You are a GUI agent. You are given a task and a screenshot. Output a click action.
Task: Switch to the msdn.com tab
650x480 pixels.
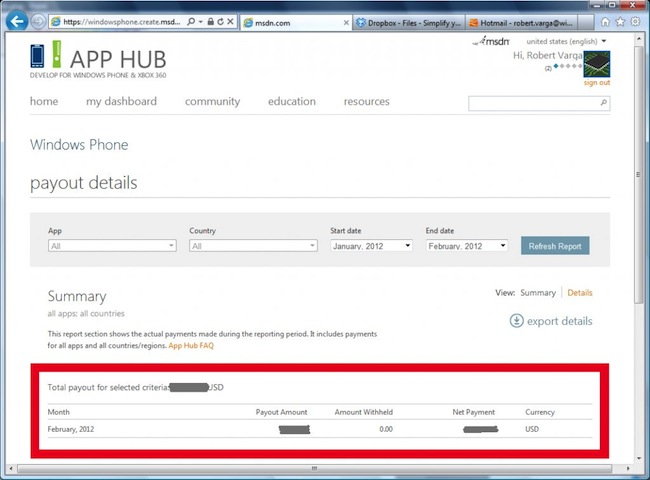pyautogui.click(x=296, y=23)
